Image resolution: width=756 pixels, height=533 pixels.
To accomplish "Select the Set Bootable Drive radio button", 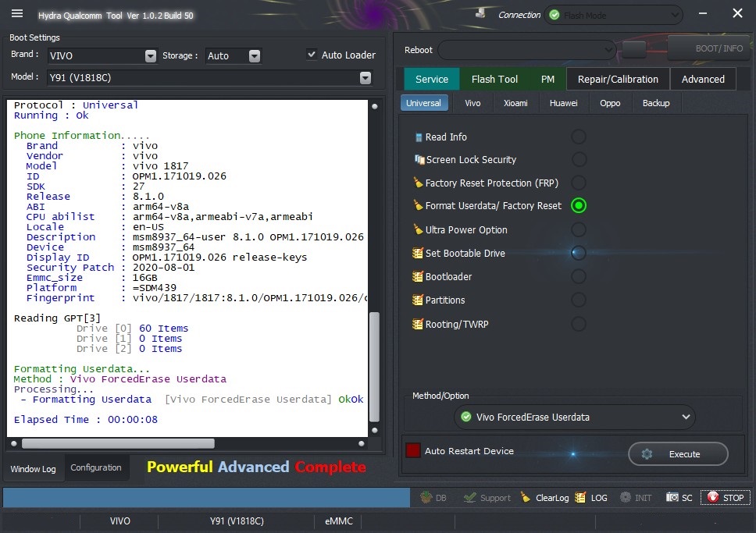I will (579, 253).
